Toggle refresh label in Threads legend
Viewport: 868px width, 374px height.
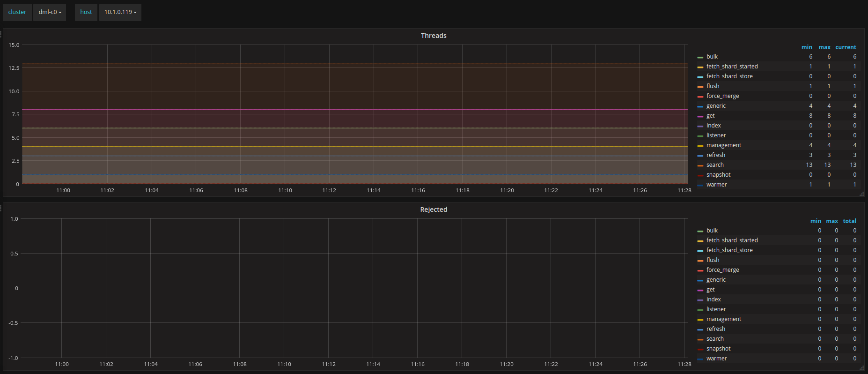[716, 155]
